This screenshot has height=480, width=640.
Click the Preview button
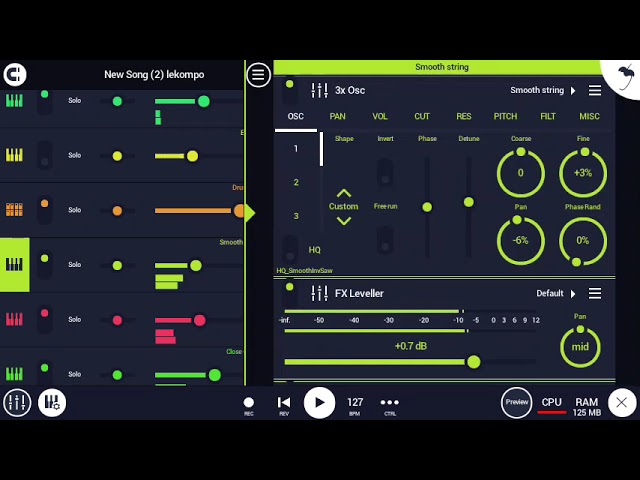(x=517, y=403)
